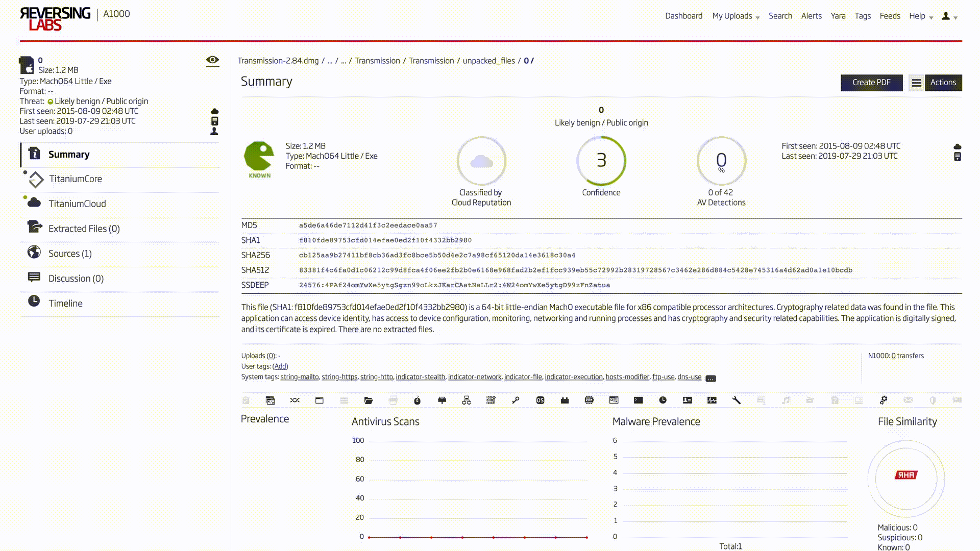The width and height of the screenshot is (980, 551).
Task: Click the open folder file indicator icon
Action: (369, 400)
